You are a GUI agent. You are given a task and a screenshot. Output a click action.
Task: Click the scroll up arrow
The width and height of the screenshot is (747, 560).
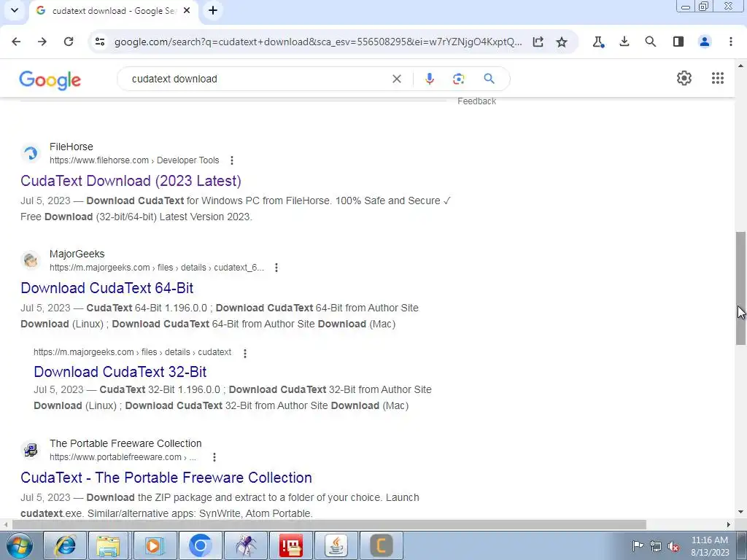point(740,65)
